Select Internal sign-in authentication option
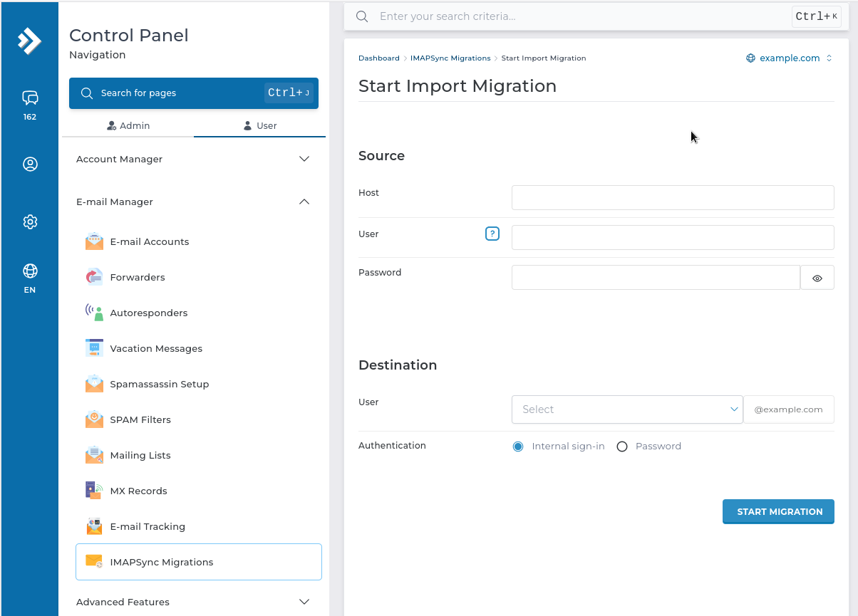Image resolution: width=858 pixels, height=616 pixels. 518,447
